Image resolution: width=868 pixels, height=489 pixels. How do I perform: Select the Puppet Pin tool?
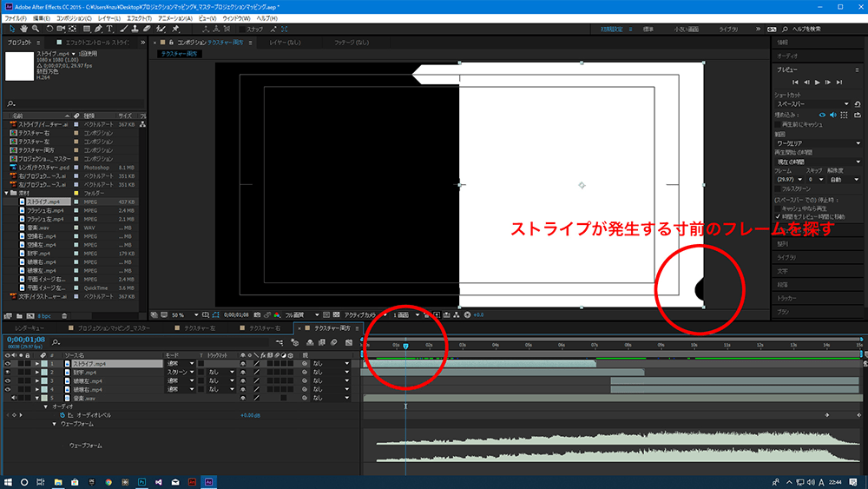click(176, 29)
